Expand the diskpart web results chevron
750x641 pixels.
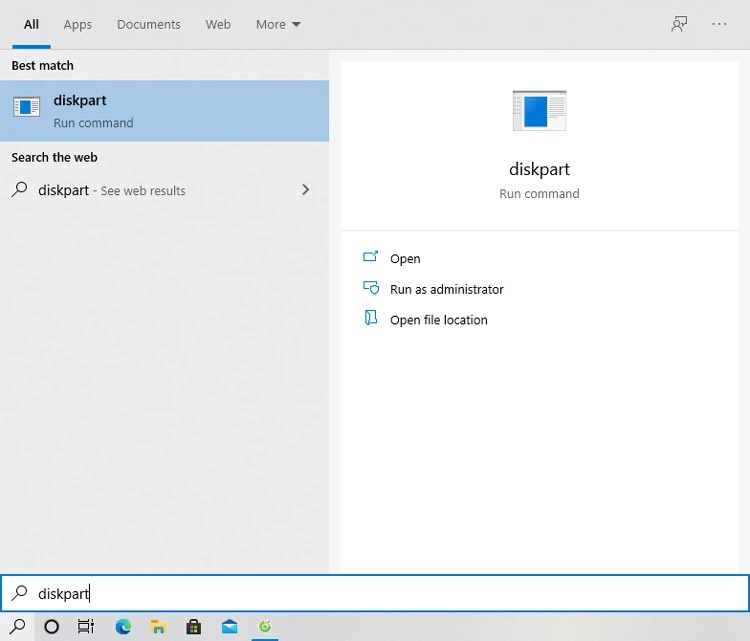pyautogui.click(x=306, y=190)
